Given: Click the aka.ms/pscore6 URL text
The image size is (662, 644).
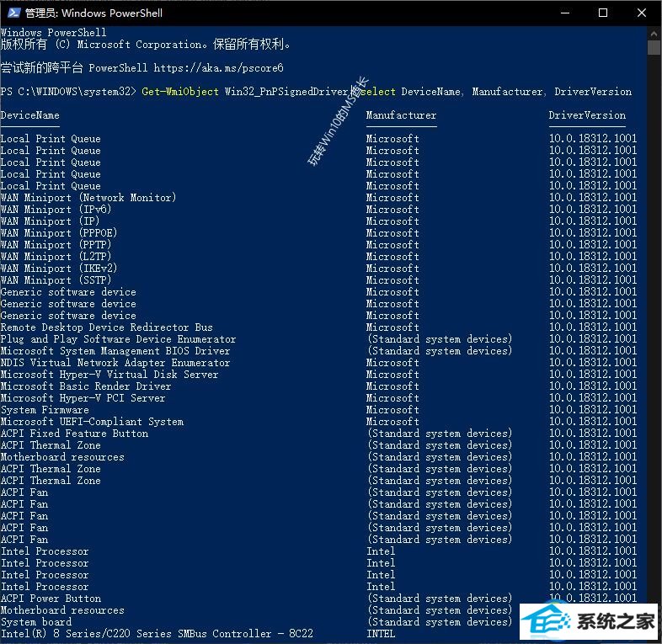Looking at the screenshot, I should point(218,68).
